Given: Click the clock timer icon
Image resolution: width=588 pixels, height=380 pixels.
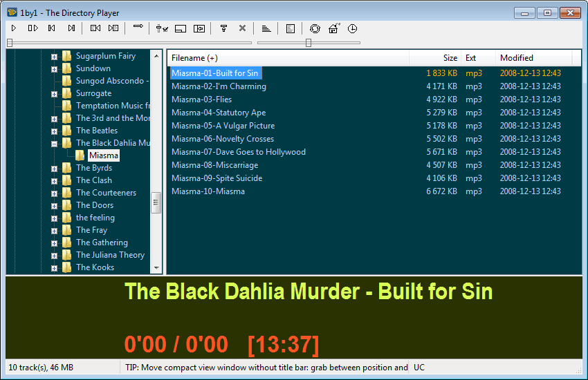Looking at the screenshot, I should [x=352, y=28].
